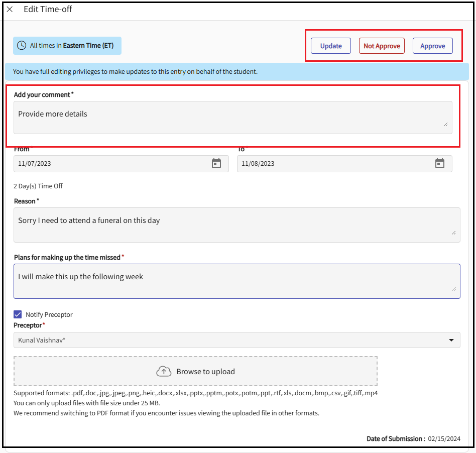Click the cloud upload icon
This screenshot has height=453, width=476.
[164, 372]
